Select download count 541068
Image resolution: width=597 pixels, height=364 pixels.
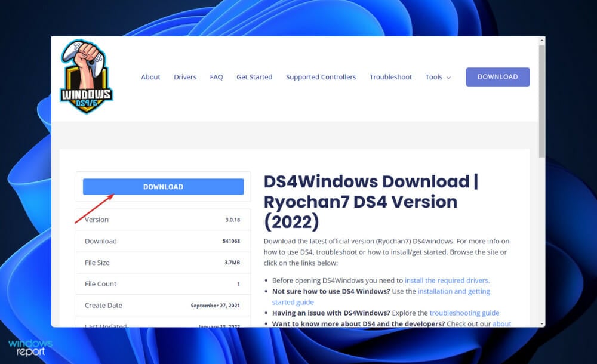pyautogui.click(x=231, y=241)
